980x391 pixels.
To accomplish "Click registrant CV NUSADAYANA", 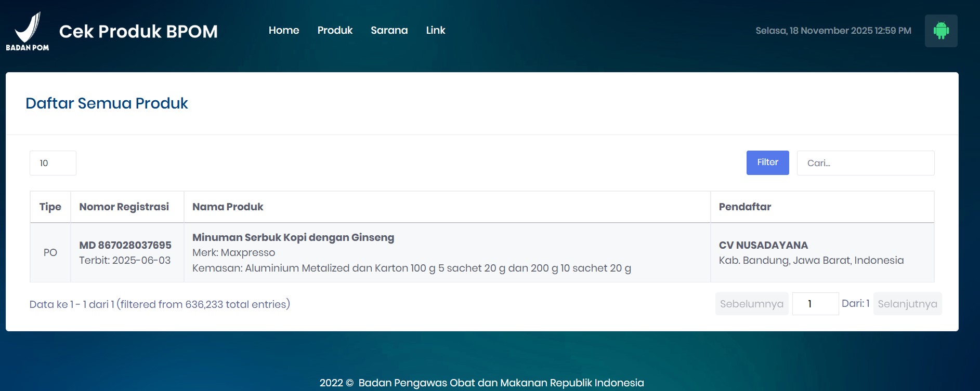I will click(763, 245).
